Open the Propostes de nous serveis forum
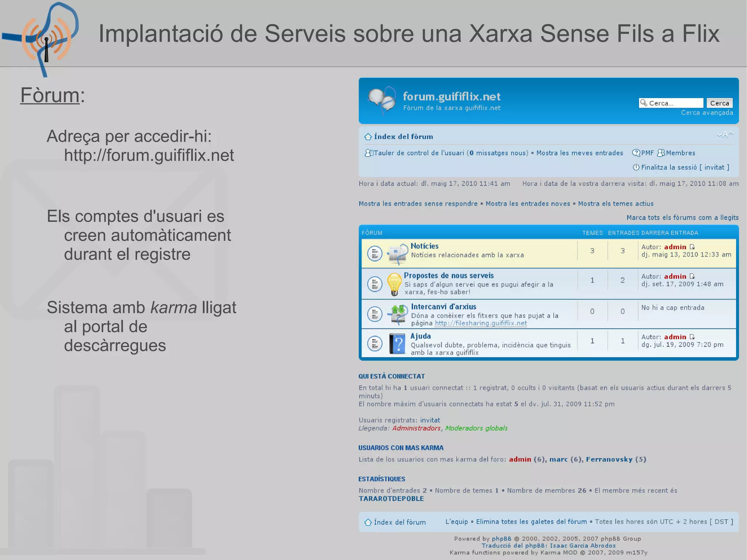The width and height of the screenshot is (747, 560). tap(448, 275)
